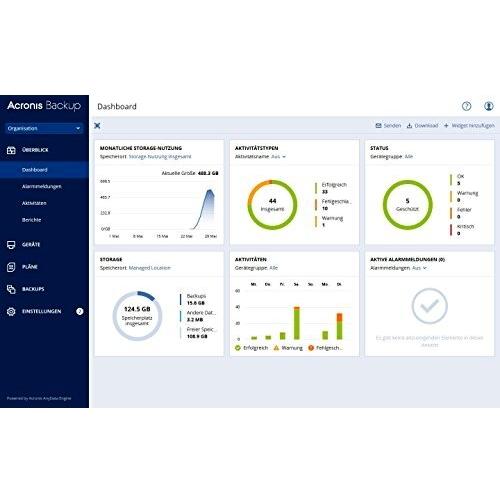This screenshot has width=500, height=500.
Task: Click the tallest Saturday bar in Aktivitäten
Action: click(x=297, y=323)
